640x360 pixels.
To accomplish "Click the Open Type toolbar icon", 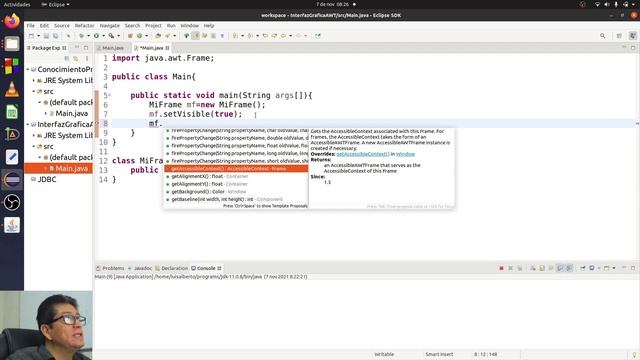I will click(x=158, y=36).
